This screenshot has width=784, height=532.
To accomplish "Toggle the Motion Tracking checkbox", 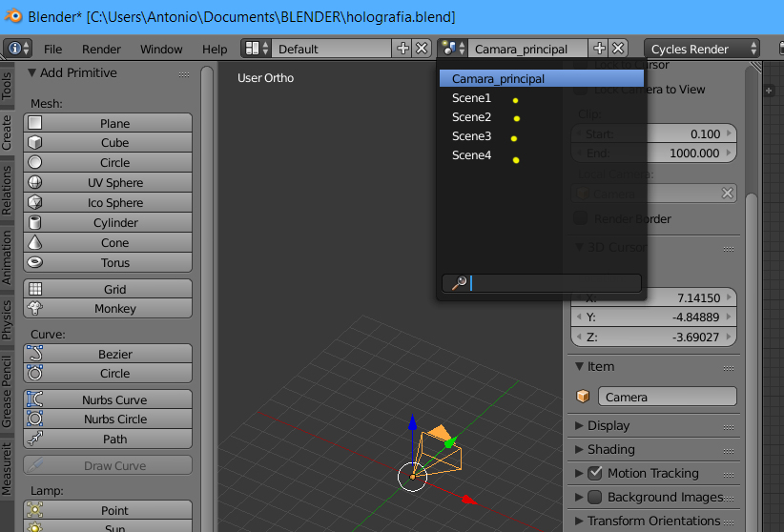I will (x=594, y=473).
